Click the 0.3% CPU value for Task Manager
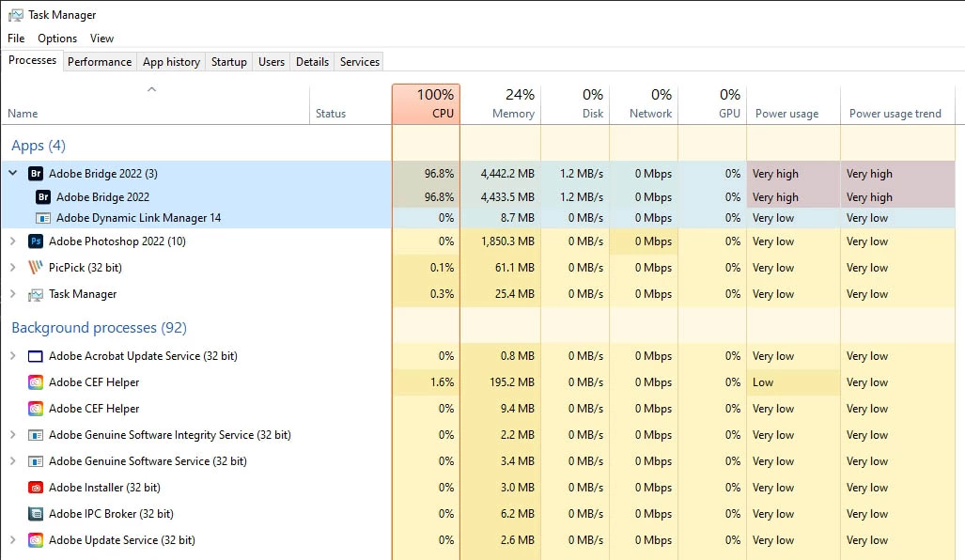This screenshot has width=965, height=560. point(442,294)
